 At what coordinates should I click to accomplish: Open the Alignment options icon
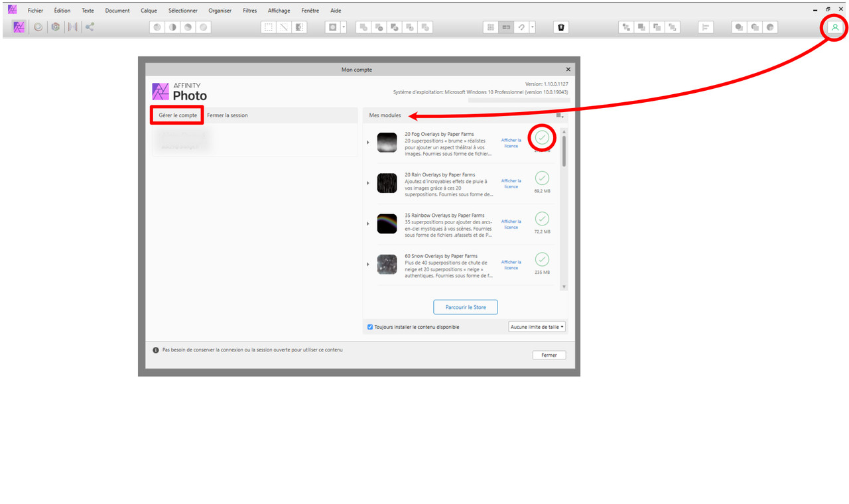(x=706, y=27)
